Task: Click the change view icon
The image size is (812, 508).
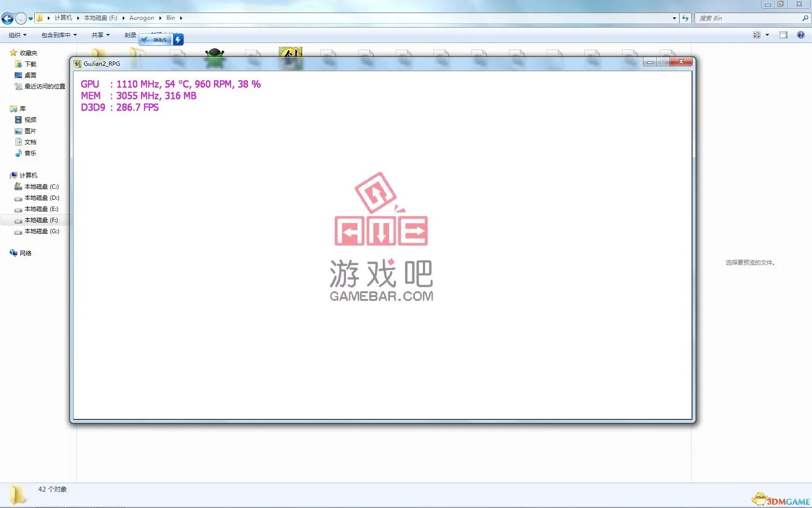Action: [x=757, y=35]
